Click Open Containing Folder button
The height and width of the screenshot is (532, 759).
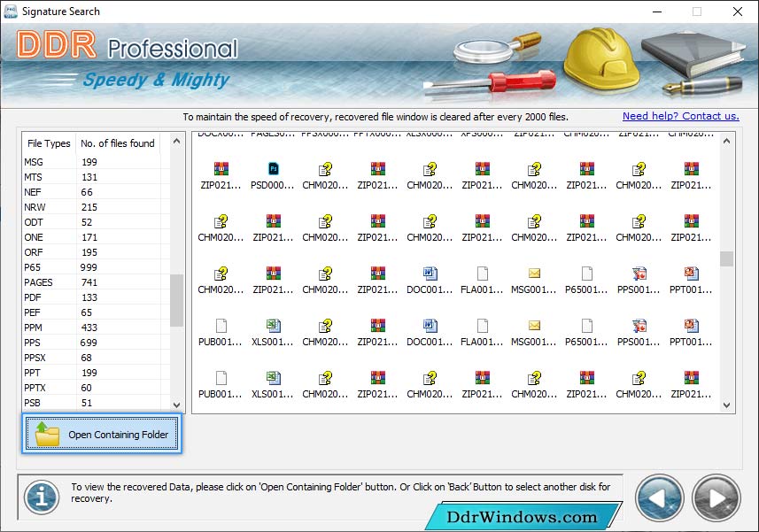(x=102, y=434)
